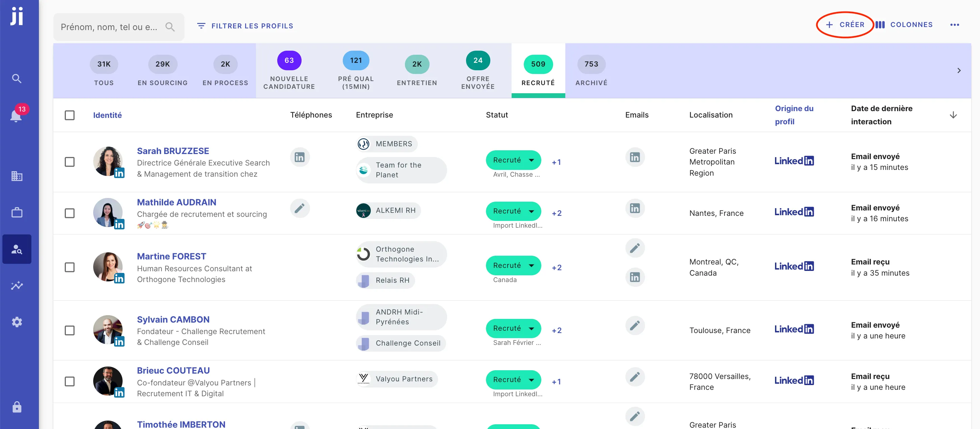This screenshot has width=980, height=429.
Task: Open the settings gear in sidebar
Action: [x=16, y=322]
